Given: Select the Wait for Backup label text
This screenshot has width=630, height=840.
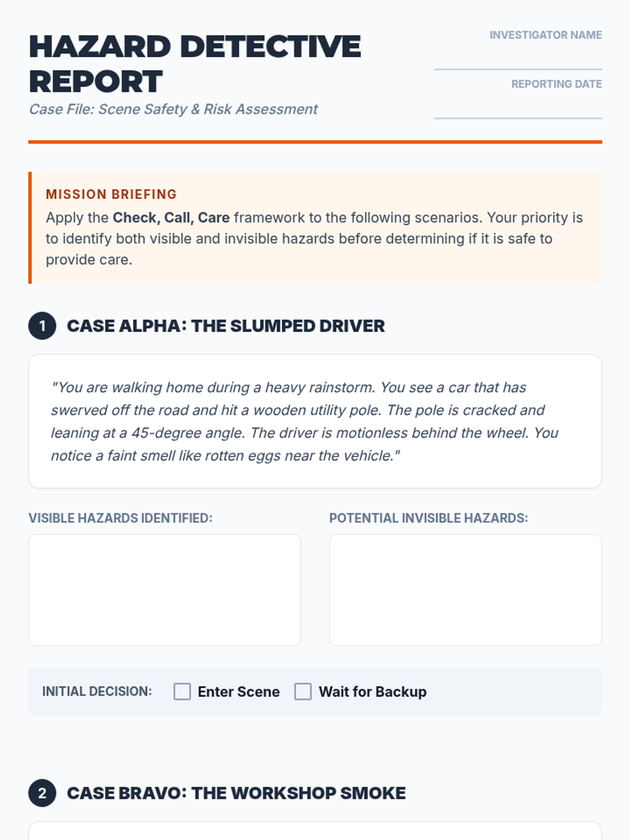Looking at the screenshot, I should pyautogui.click(x=372, y=692).
